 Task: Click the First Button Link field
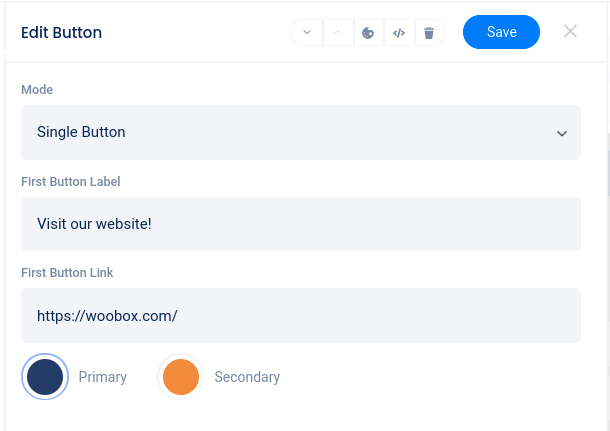click(300, 316)
